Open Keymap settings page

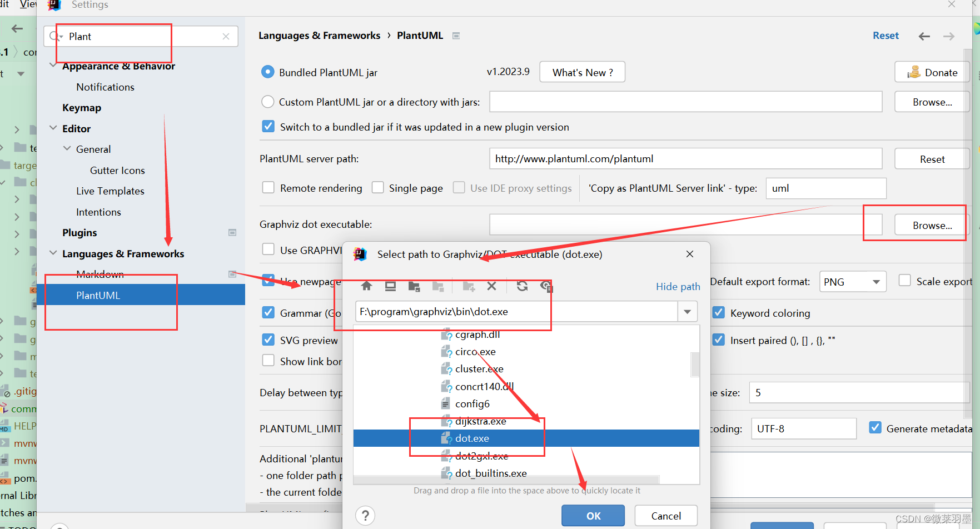coord(82,108)
